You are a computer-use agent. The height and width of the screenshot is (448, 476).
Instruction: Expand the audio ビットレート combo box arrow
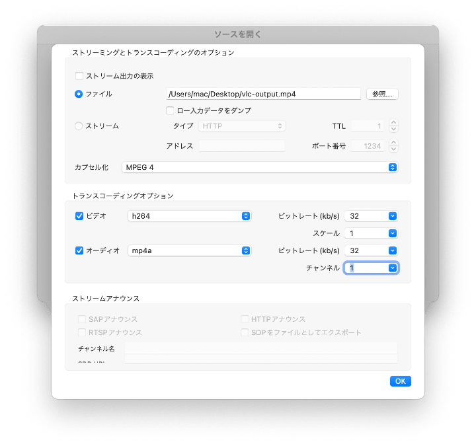tap(393, 250)
